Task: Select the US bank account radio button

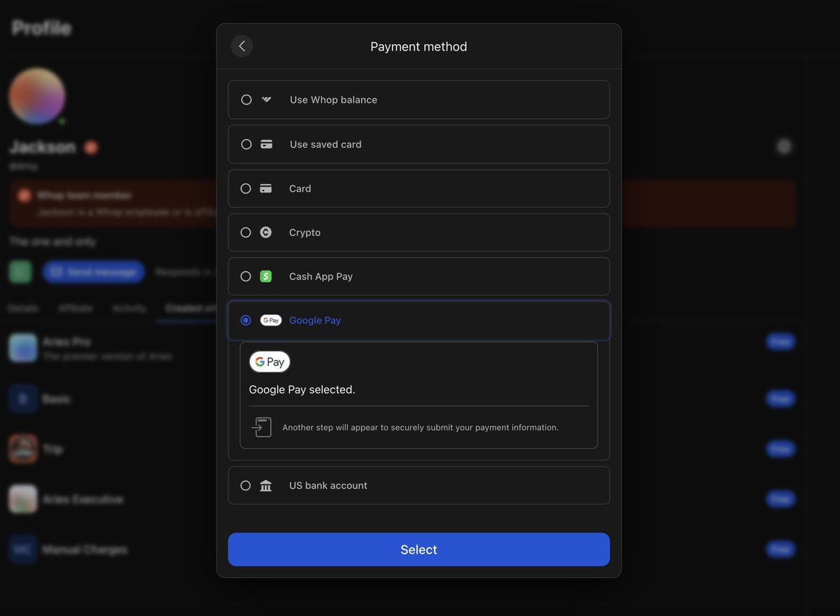Action: click(x=246, y=485)
